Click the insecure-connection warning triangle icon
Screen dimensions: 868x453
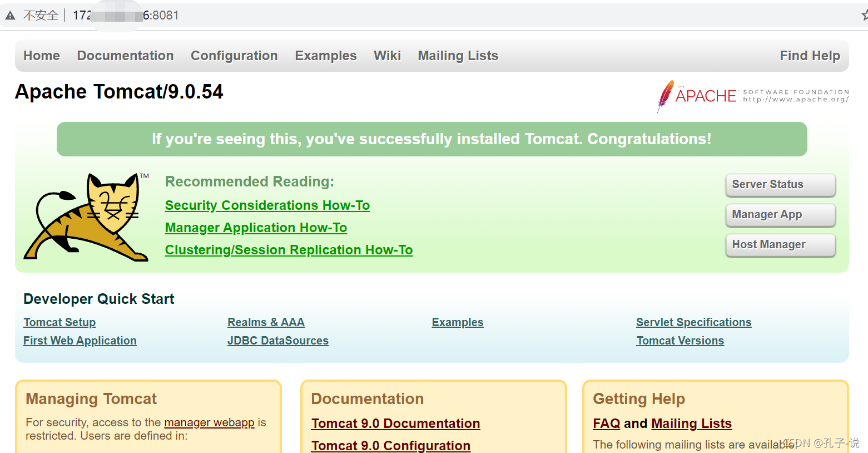point(10,16)
